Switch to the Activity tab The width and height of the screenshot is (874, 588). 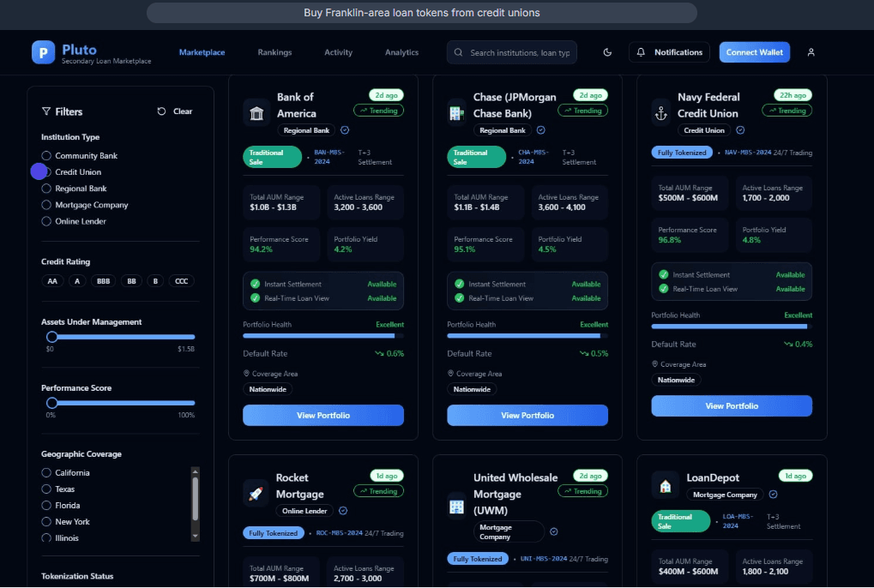(x=338, y=52)
